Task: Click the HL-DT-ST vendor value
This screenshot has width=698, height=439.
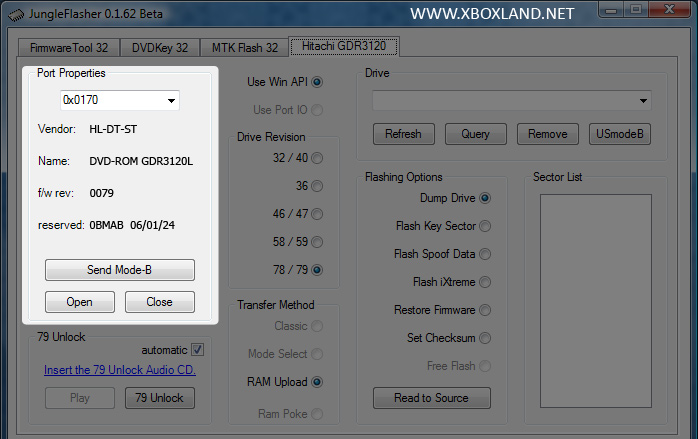Action: click(113, 129)
